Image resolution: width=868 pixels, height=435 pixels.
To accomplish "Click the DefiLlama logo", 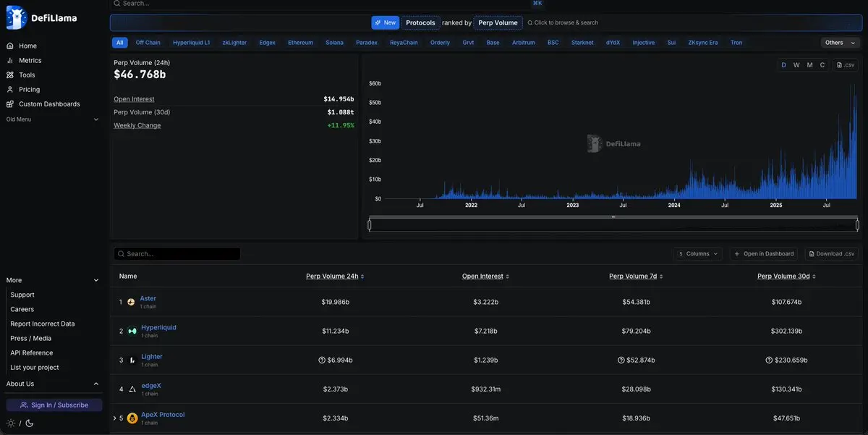I will (x=41, y=18).
